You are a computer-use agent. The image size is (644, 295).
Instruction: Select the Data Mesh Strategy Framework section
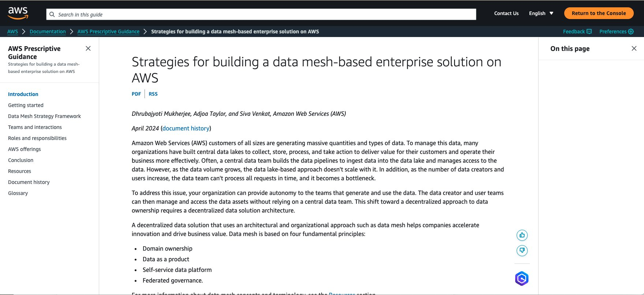pos(44,116)
